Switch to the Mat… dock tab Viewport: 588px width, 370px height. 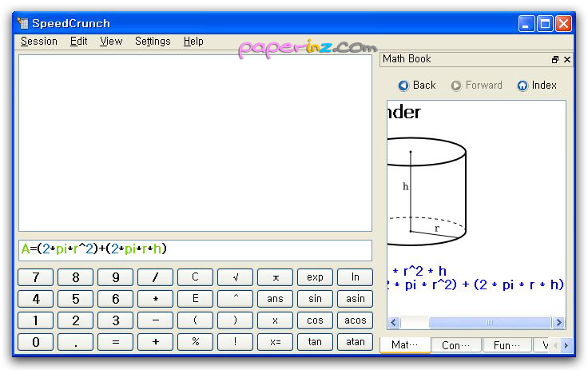point(405,345)
